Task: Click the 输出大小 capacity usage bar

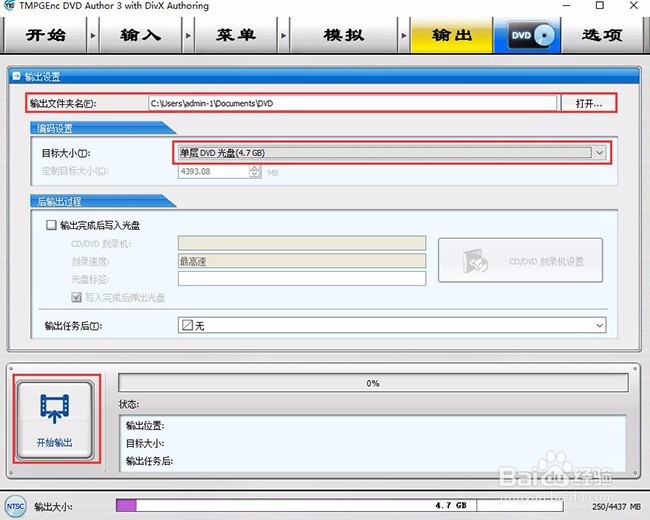Action: 340,505
